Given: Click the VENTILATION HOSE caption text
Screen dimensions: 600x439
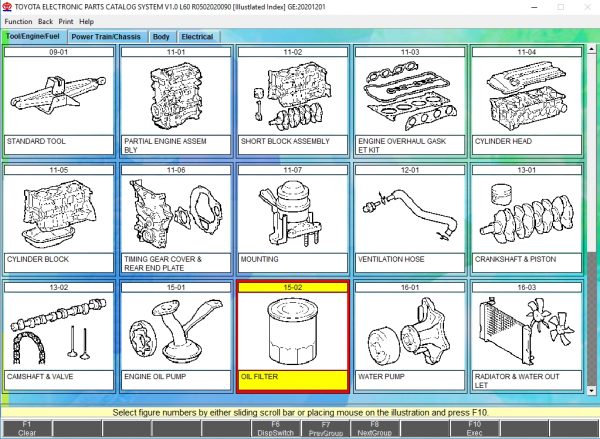Looking at the screenshot, I should point(391,259).
